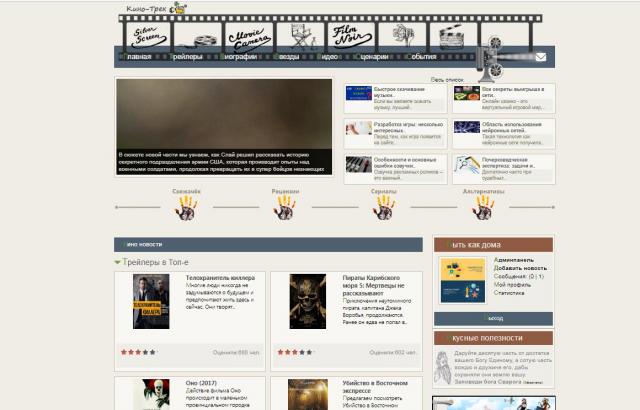Image resolution: width=640 pixels, height=410 pixels.
Task: Click the clapperboard film frame
Action: (453, 36)
